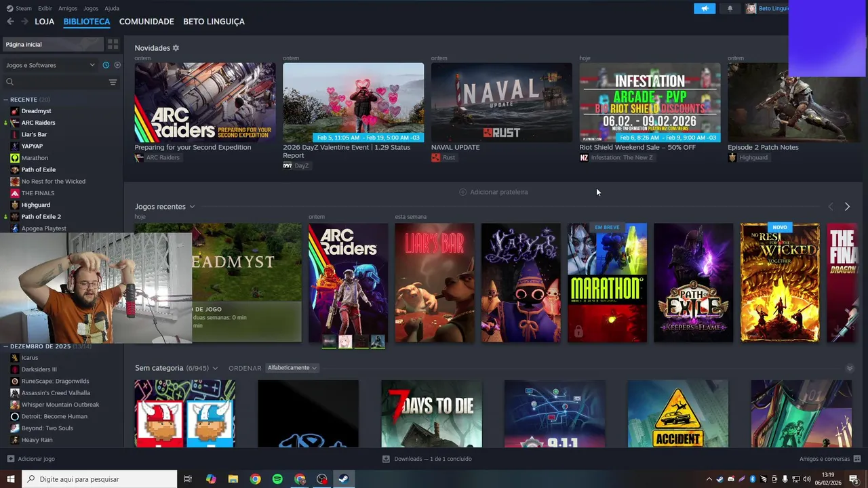Go back with the left arrow
Viewport: 868px width, 488px height.
click(x=10, y=22)
